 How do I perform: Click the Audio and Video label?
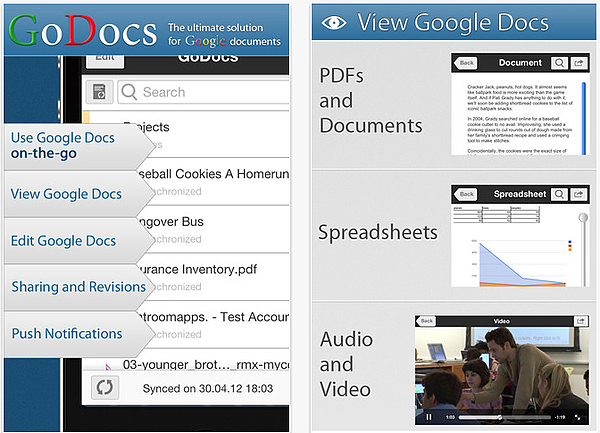346,364
